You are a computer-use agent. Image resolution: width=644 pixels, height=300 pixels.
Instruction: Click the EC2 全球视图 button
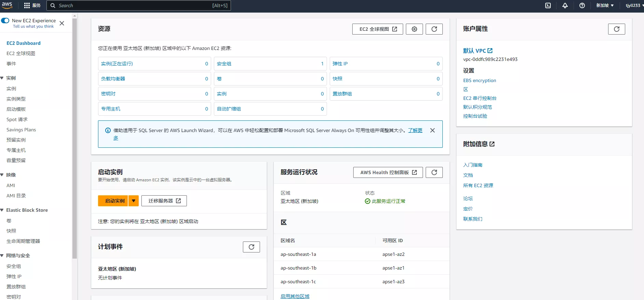(x=378, y=29)
